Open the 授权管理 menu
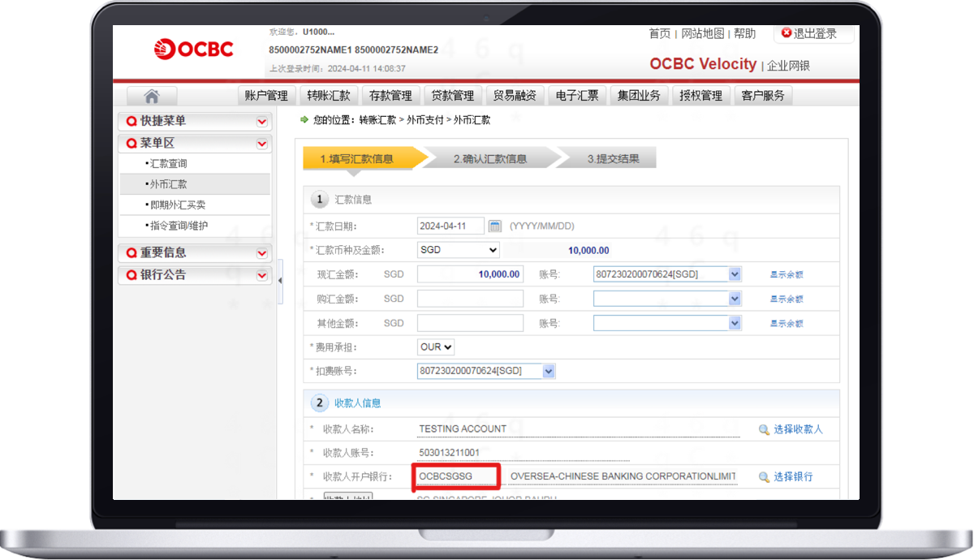The height and width of the screenshot is (560, 974). [x=700, y=96]
